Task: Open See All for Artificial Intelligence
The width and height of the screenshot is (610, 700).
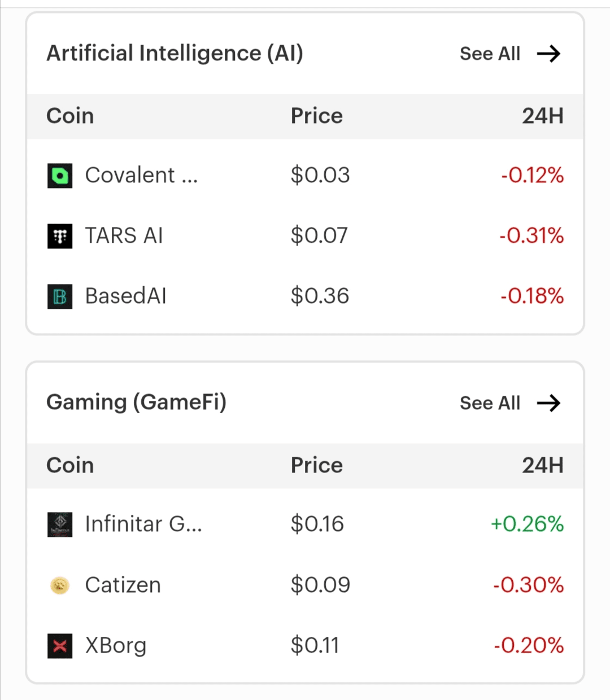Action: (x=490, y=54)
